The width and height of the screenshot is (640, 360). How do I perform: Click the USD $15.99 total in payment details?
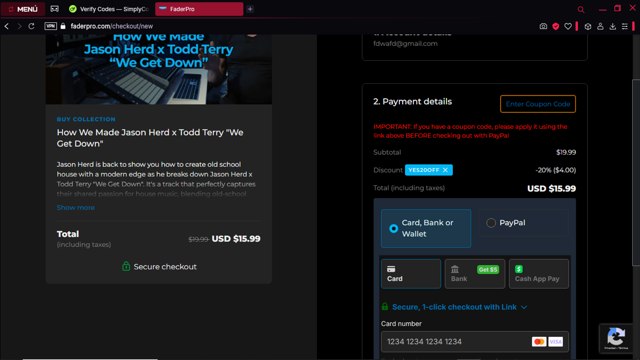click(x=551, y=189)
